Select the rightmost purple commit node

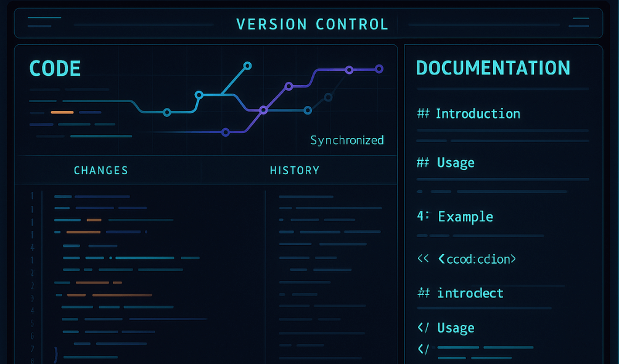pos(379,69)
